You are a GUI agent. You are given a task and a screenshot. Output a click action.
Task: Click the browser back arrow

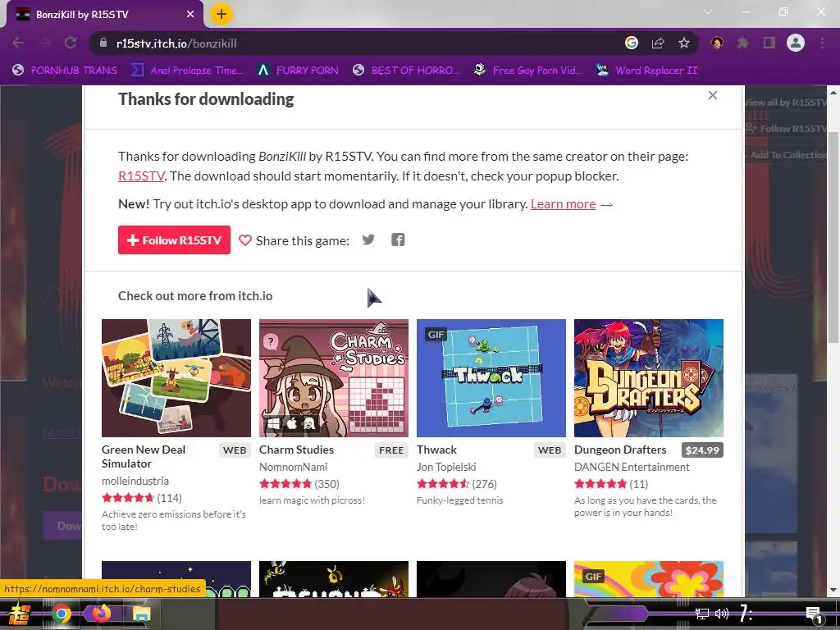pos(18,43)
